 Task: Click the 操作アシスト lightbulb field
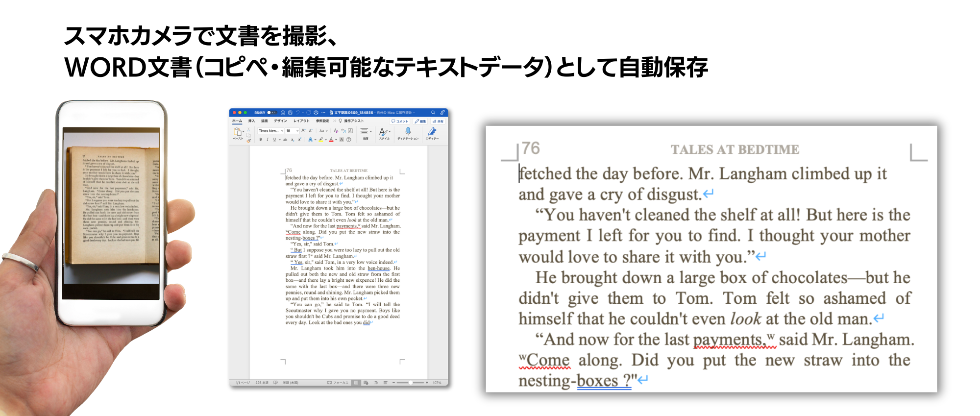[352, 121]
